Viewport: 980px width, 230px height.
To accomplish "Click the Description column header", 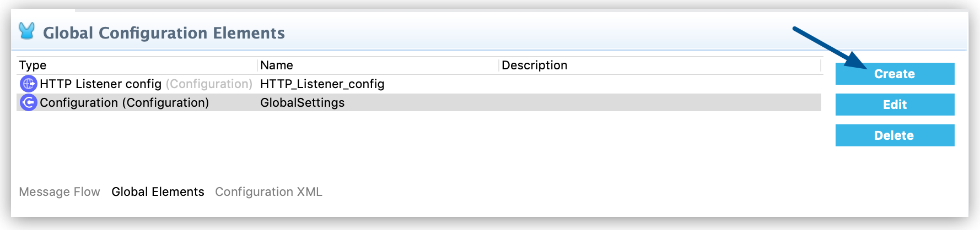I will coord(534,65).
